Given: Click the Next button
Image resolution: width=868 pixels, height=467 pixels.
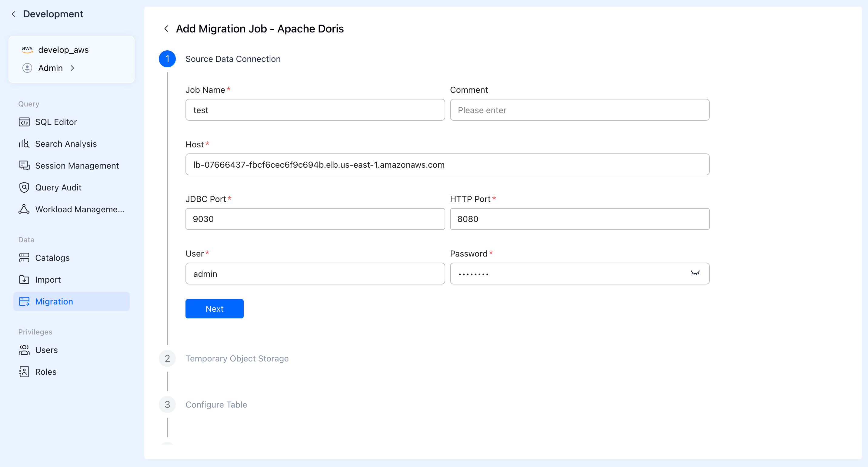Looking at the screenshot, I should [214, 308].
